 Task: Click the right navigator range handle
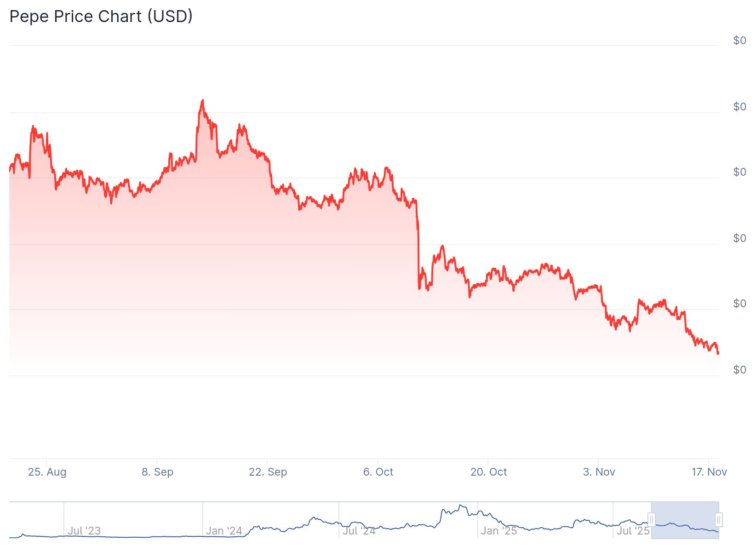coord(719,520)
